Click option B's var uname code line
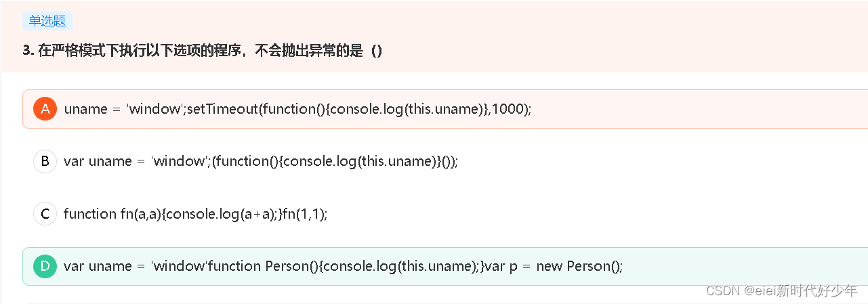The height and width of the screenshot is (304, 868). [260, 161]
